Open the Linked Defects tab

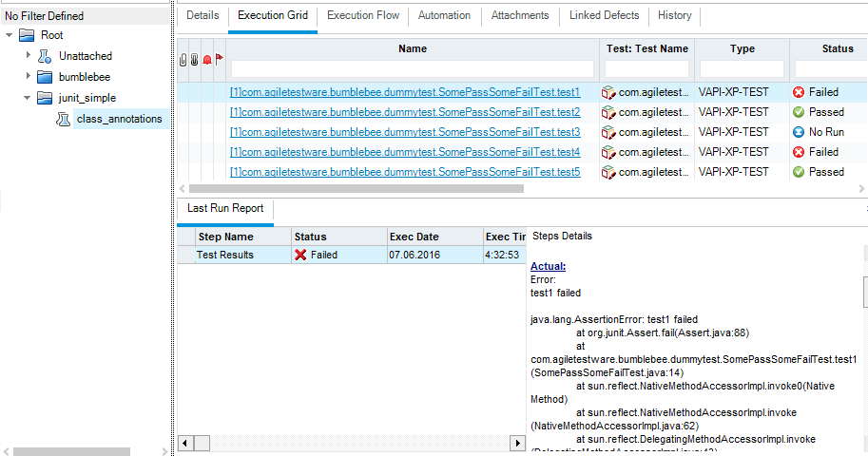point(603,15)
